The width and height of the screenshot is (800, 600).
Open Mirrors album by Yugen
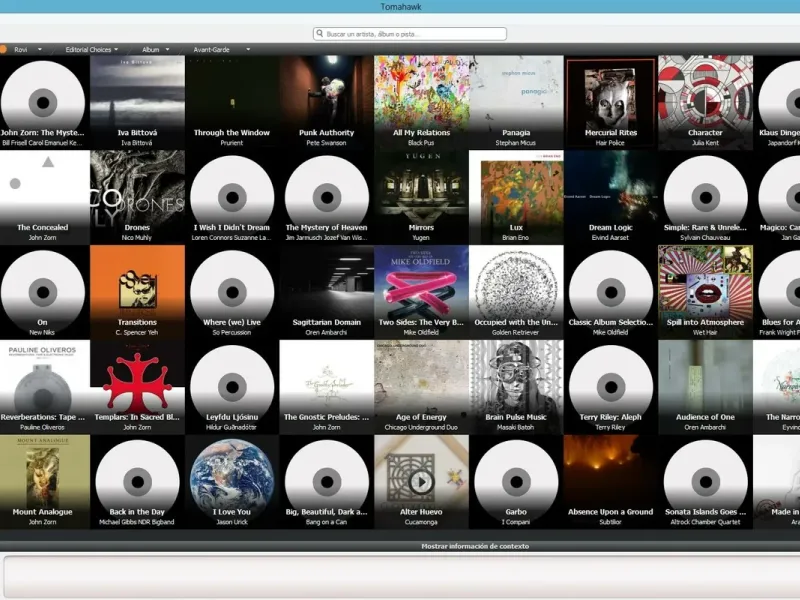[x=421, y=197]
